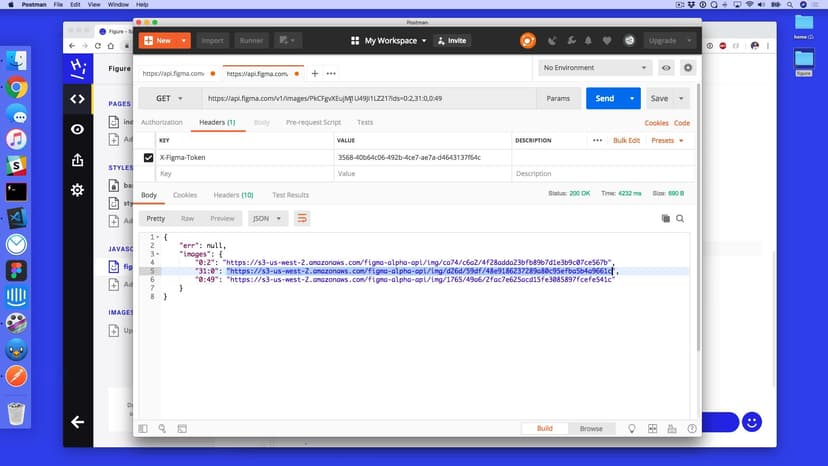This screenshot has height=466, width=828.
Task: Open notifications bell in Postman header
Action: (x=587, y=41)
